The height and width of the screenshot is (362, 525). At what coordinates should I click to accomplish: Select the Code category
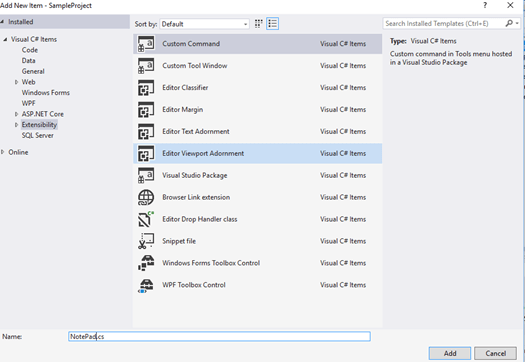click(30, 50)
